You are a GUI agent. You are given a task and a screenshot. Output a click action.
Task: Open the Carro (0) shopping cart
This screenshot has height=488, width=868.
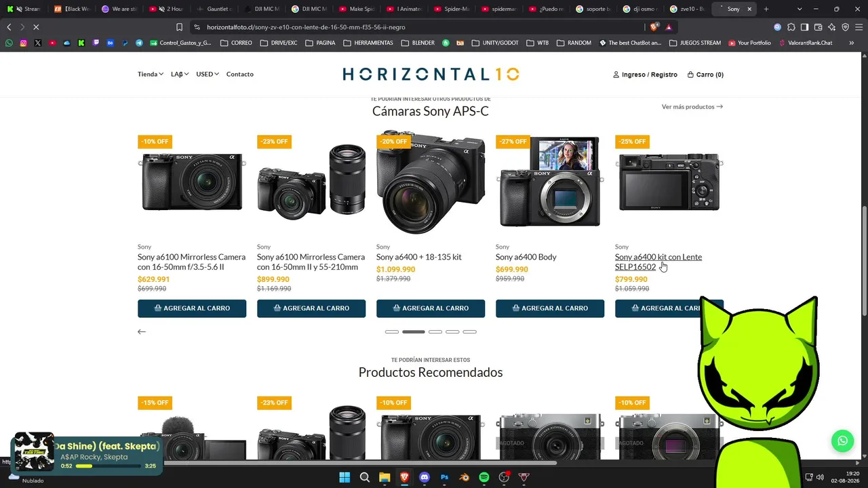pyautogui.click(x=705, y=75)
